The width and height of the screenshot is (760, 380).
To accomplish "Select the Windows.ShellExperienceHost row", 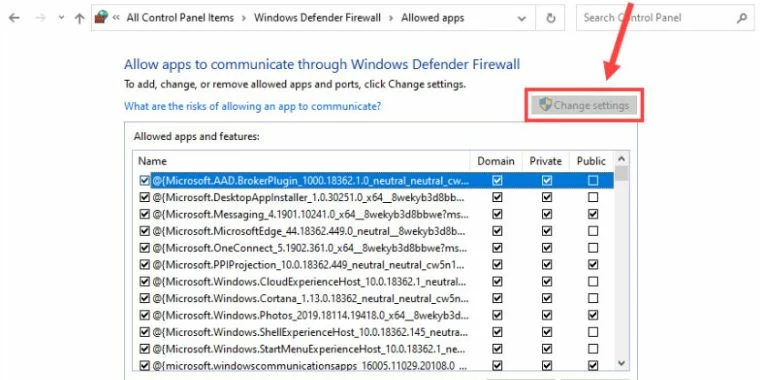I will point(374,332).
